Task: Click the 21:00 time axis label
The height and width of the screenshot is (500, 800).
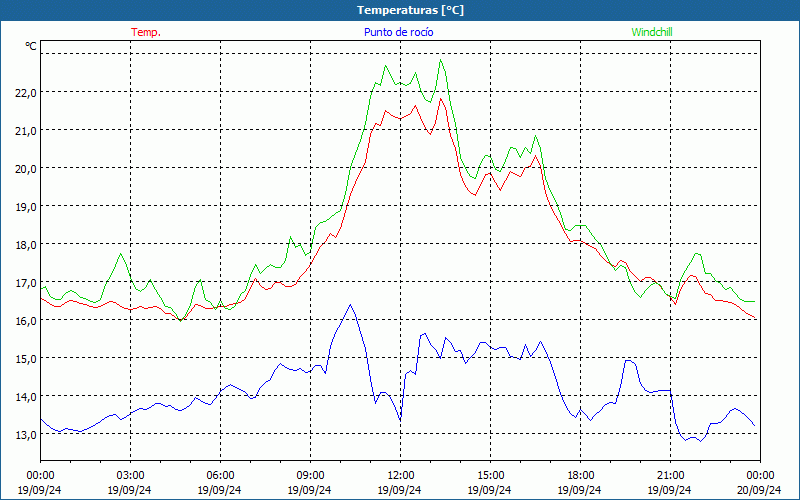Action: (x=670, y=476)
